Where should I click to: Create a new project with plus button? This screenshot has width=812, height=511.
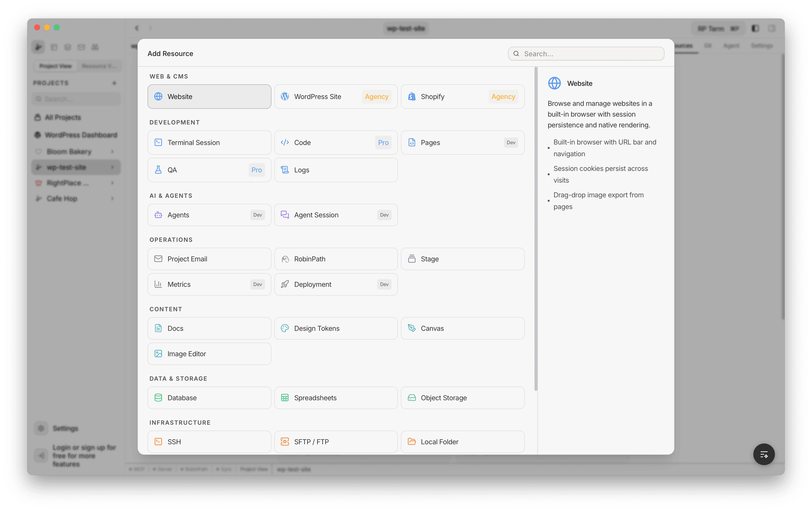point(114,83)
